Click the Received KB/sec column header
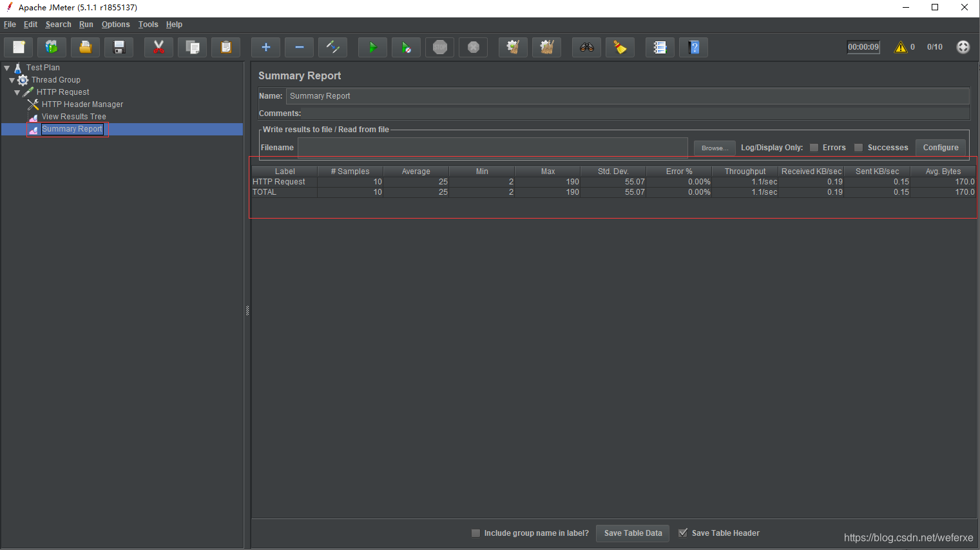This screenshot has height=550, width=980. coord(811,172)
